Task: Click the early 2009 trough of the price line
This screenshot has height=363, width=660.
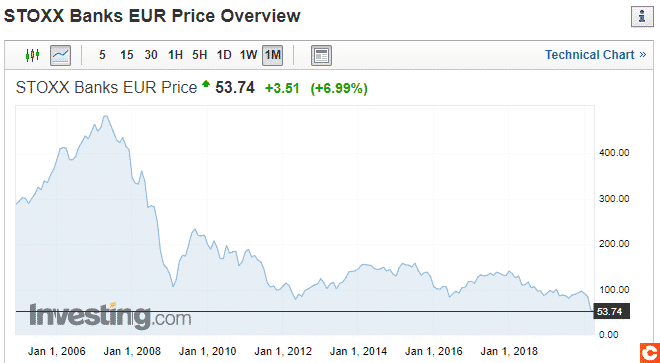Action: [173, 286]
